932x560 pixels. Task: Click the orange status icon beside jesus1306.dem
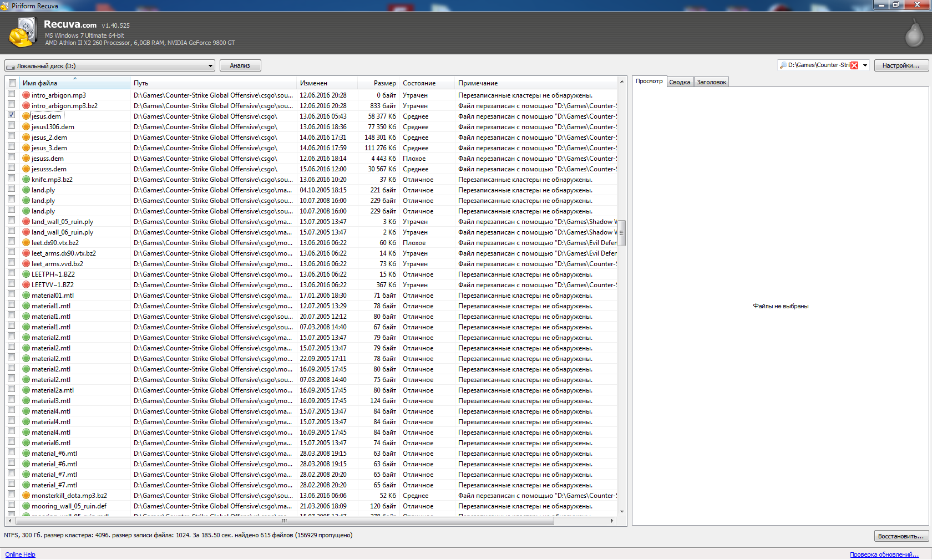pyautogui.click(x=26, y=127)
